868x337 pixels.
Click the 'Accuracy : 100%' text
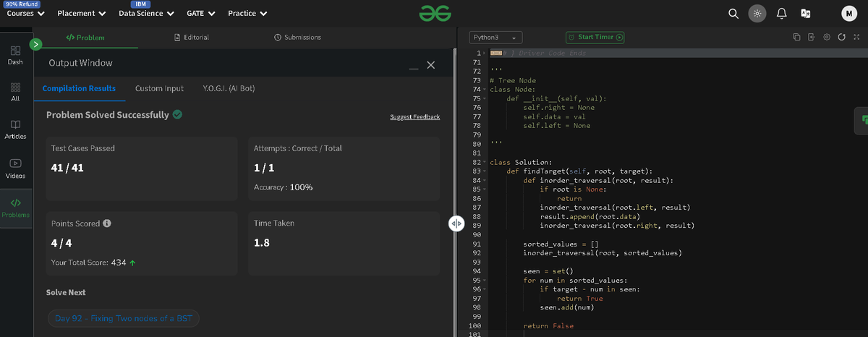click(283, 187)
